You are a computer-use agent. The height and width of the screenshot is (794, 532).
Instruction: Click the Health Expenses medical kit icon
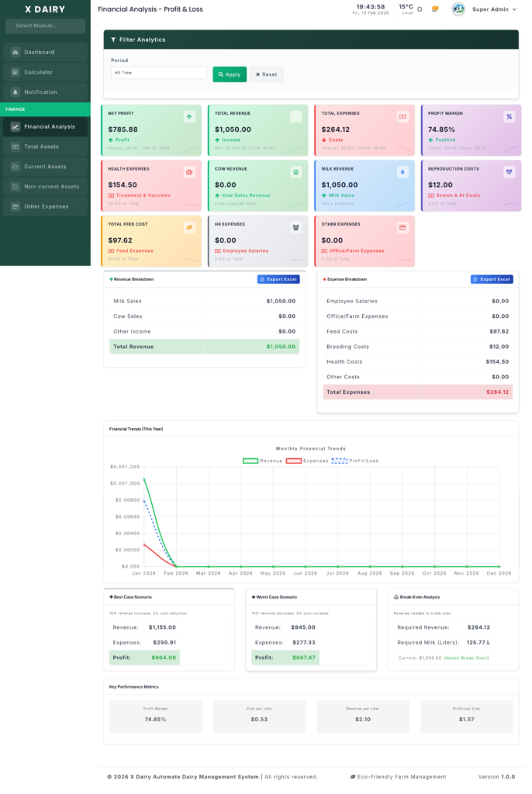pos(189,172)
